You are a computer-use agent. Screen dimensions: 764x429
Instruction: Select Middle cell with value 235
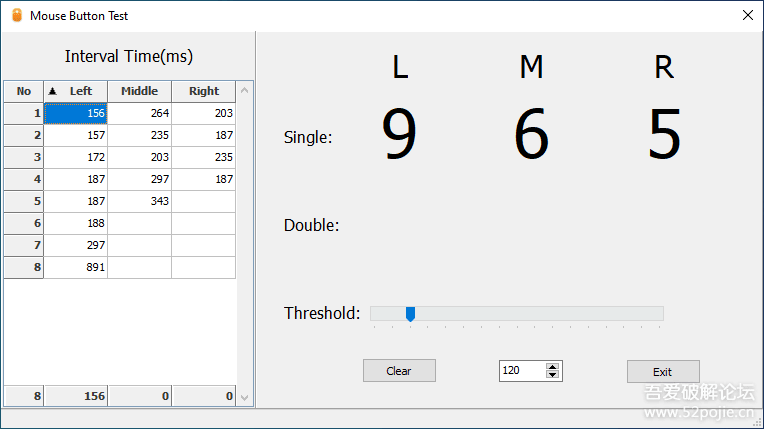139,135
